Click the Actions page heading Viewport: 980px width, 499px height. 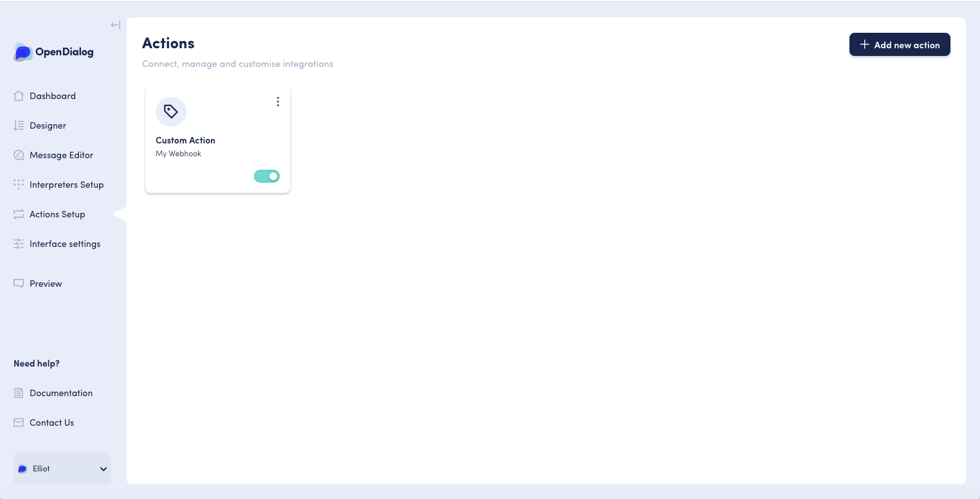[x=168, y=43]
